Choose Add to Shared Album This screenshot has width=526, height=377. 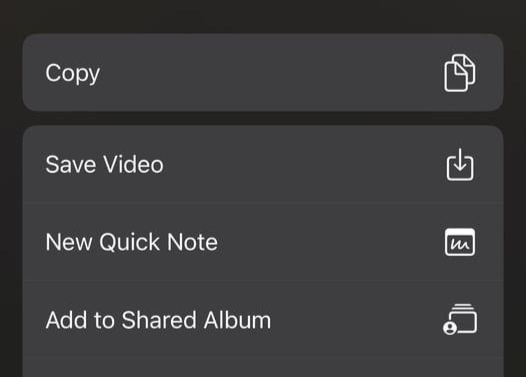click(263, 320)
